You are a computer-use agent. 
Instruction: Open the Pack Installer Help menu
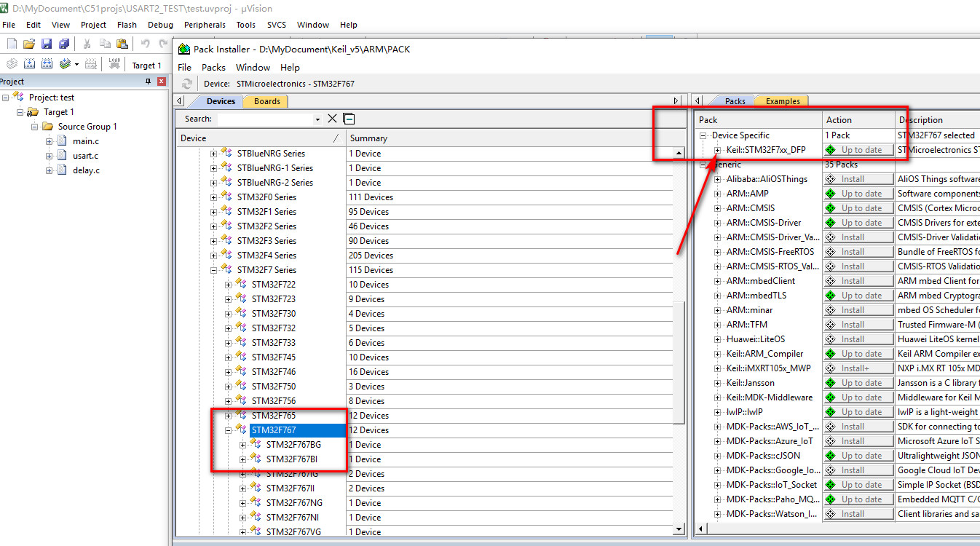290,67
